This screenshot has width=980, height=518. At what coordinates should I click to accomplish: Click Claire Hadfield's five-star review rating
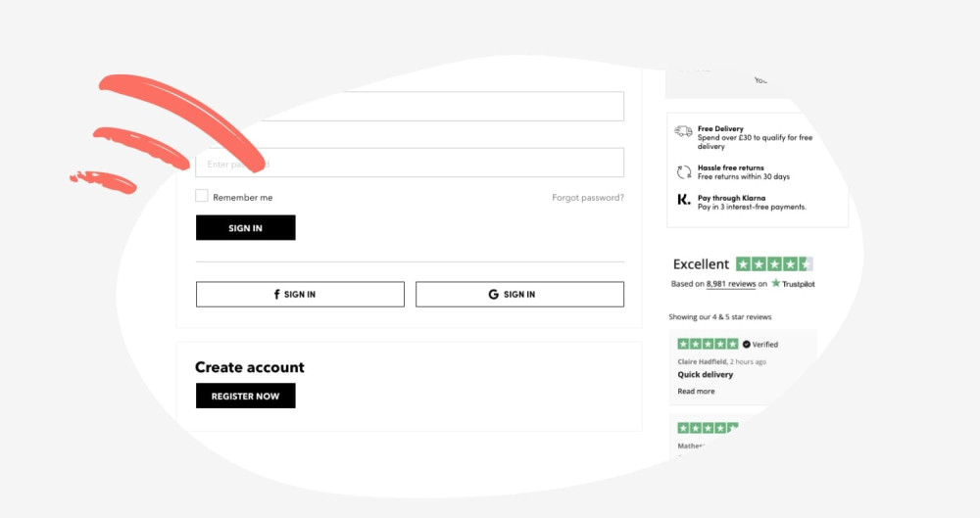coord(708,345)
